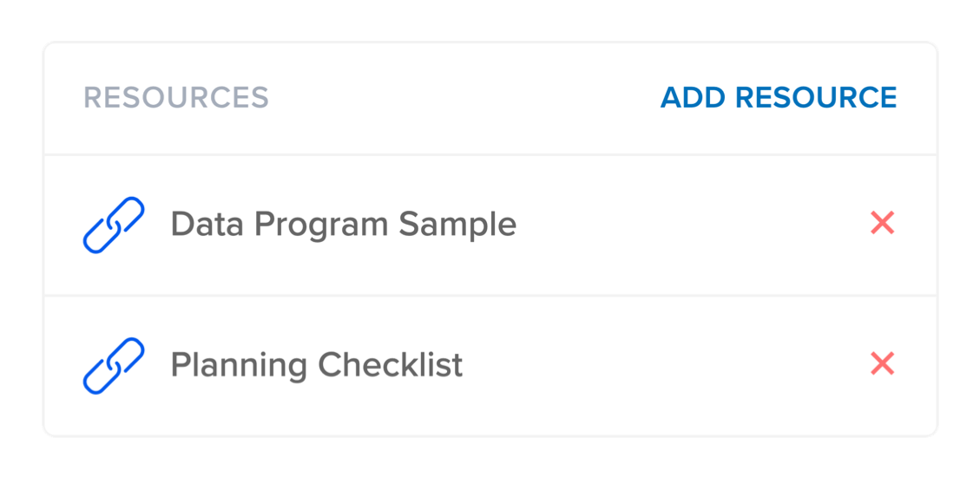Viewport: 980px width, 484px height.
Task: Dismiss the second resource using its X icon
Action: pyautogui.click(x=882, y=364)
